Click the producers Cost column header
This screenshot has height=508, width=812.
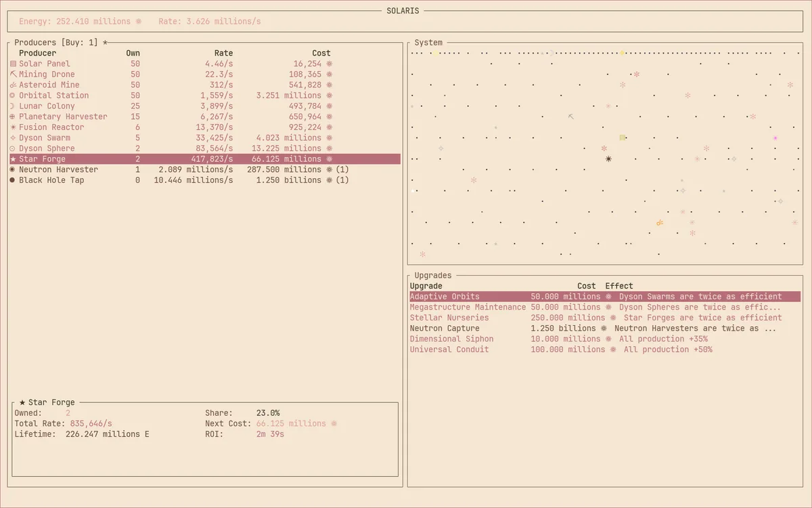(321, 53)
